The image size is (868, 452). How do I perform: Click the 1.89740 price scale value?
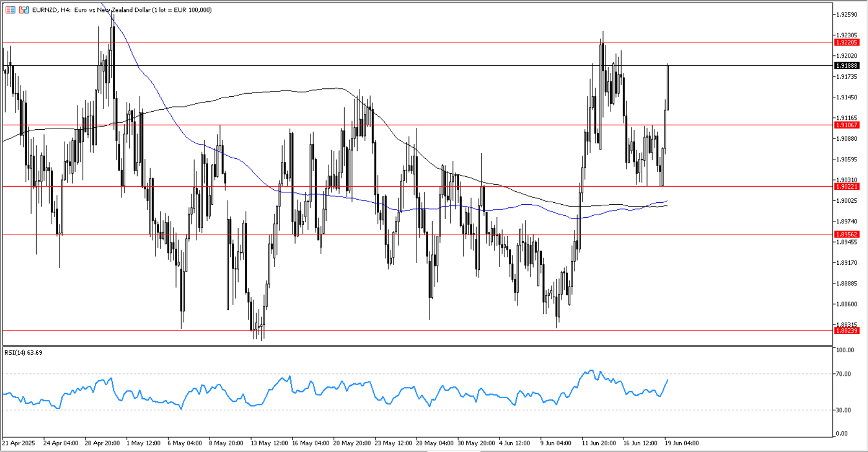[x=847, y=221]
